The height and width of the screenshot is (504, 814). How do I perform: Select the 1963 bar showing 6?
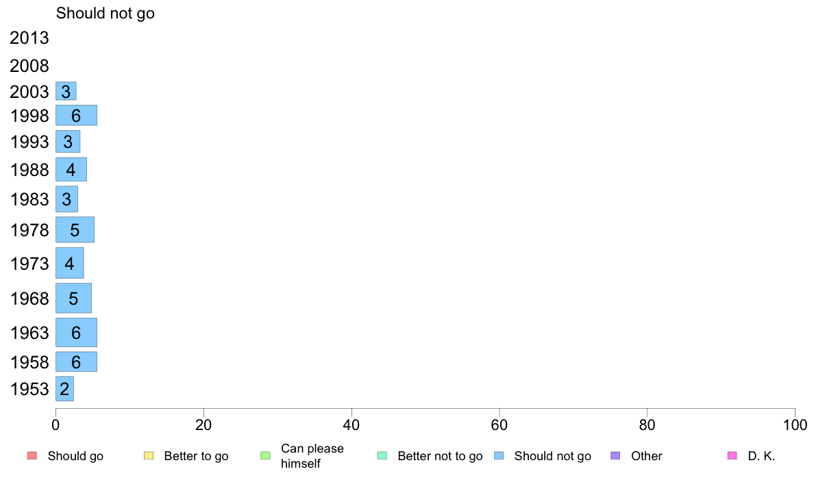[x=76, y=332]
